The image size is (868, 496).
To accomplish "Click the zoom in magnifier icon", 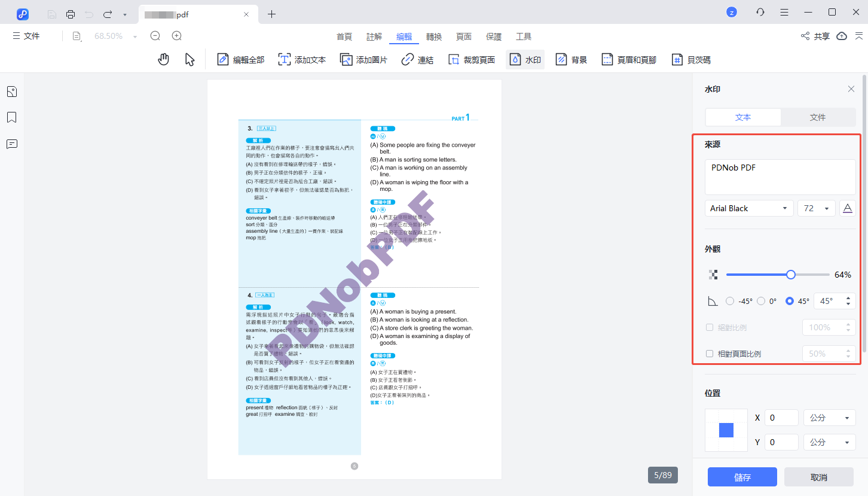I will pos(177,36).
